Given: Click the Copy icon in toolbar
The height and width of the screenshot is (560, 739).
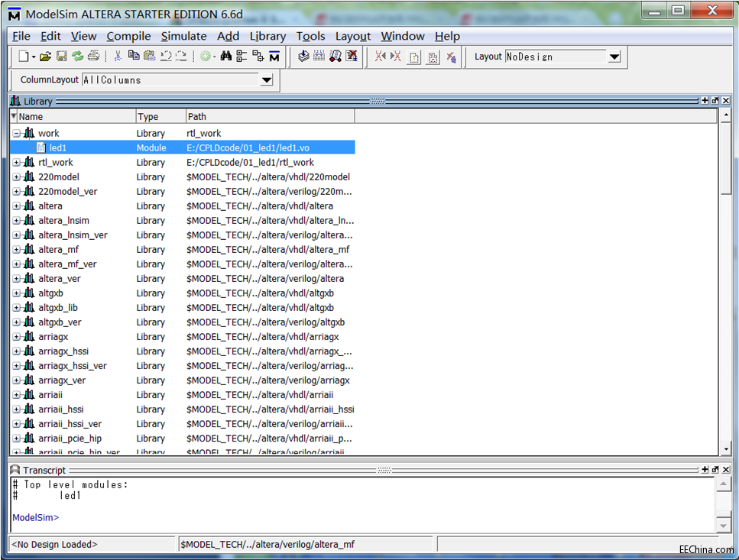Looking at the screenshot, I should (134, 57).
